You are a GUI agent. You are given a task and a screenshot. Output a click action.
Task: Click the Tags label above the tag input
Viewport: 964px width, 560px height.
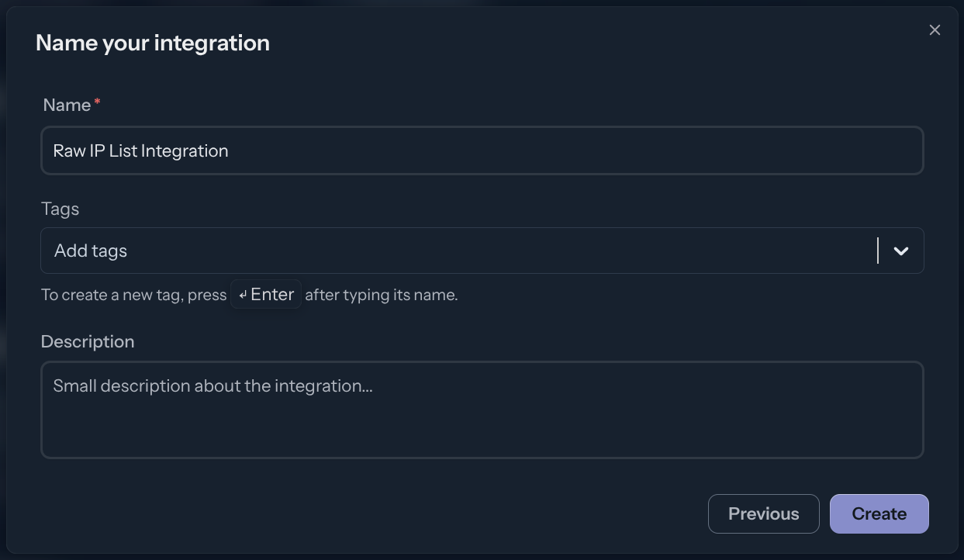pos(60,209)
